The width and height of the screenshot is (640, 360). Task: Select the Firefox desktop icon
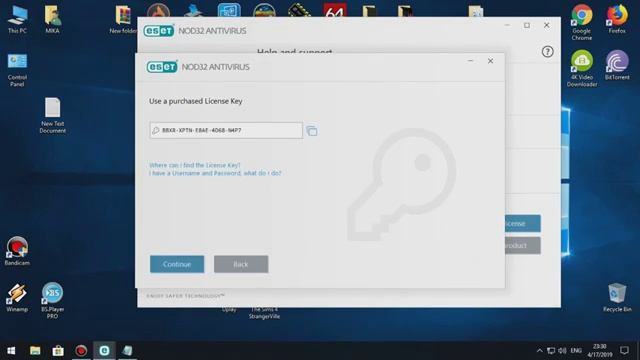pyautogui.click(x=617, y=19)
